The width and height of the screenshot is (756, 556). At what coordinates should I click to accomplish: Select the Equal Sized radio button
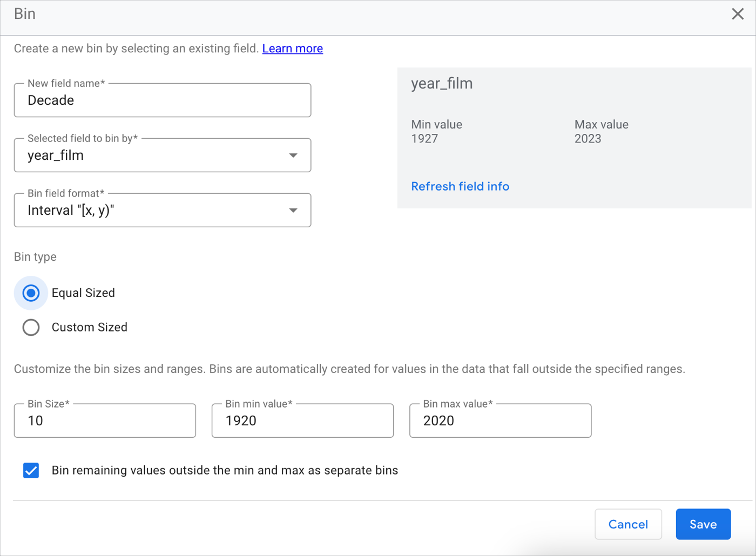click(31, 293)
